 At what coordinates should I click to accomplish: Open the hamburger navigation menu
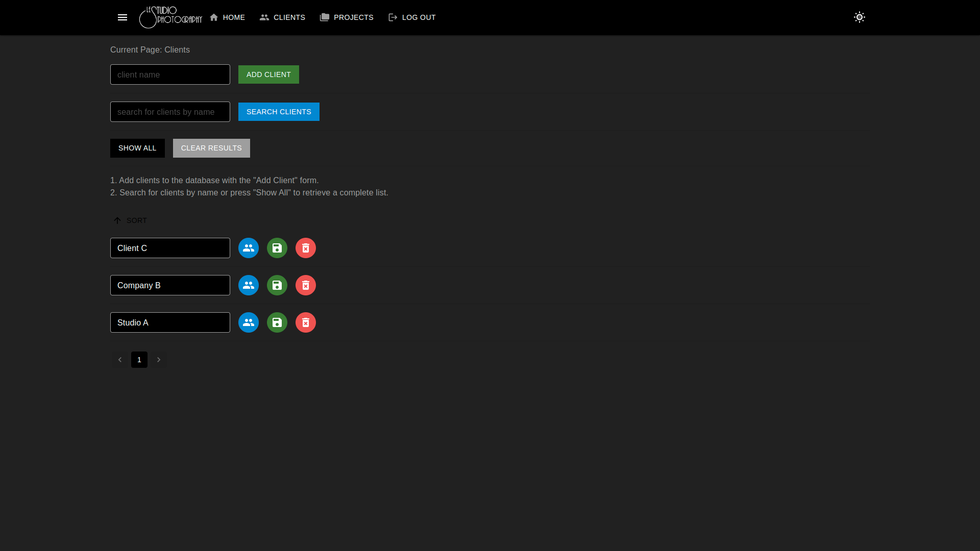(x=122, y=17)
